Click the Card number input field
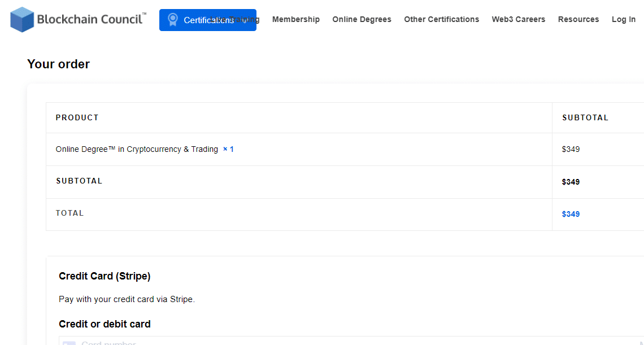Screen dimensions: 644x345 coord(226,343)
